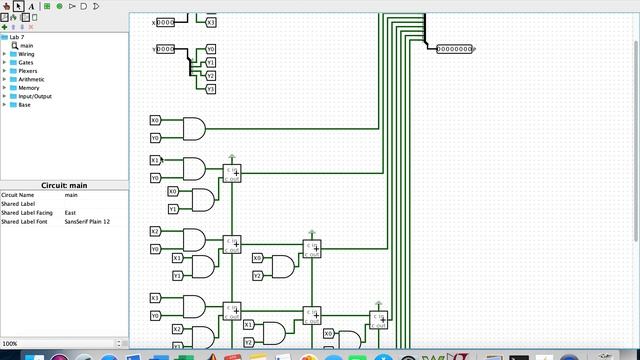Screen dimensions: 640x360
Task: Click the Arithmetic folder label
Action: [x=31, y=79]
